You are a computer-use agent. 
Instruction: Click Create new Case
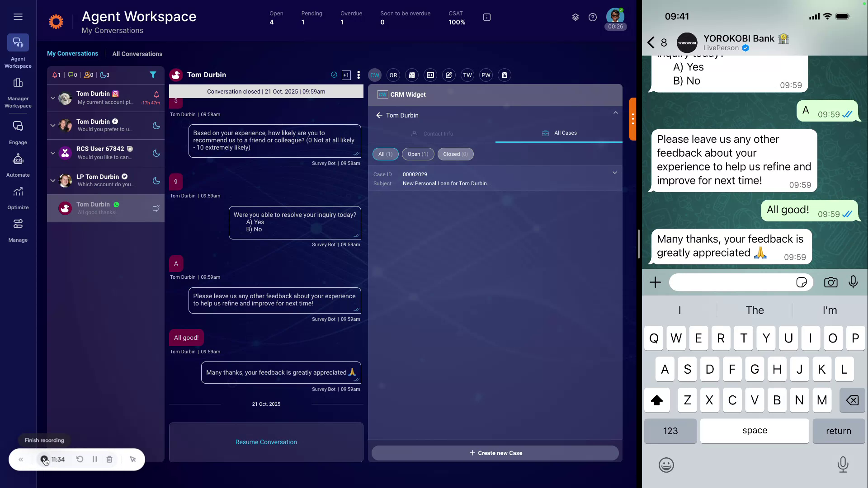(x=495, y=453)
